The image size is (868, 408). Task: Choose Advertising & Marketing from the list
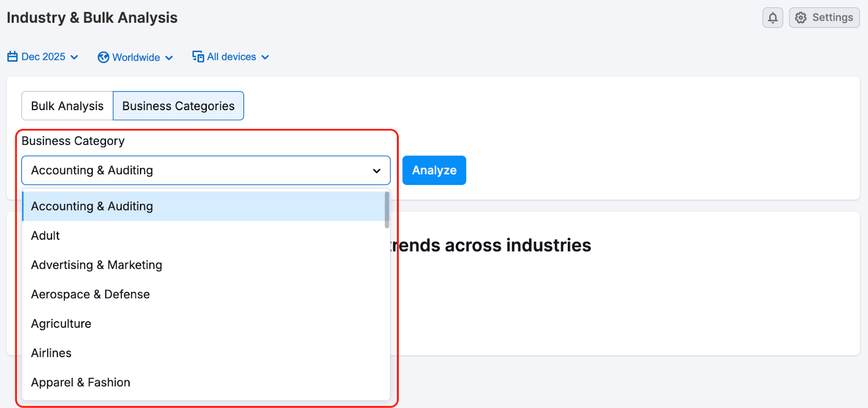pyautogui.click(x=203, y=265)
